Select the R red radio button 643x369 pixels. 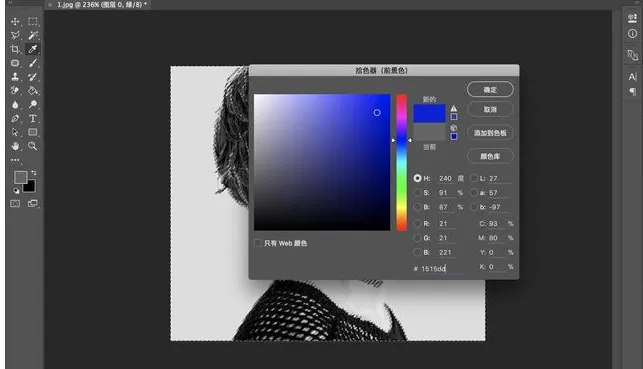click(x=417, y=223)
